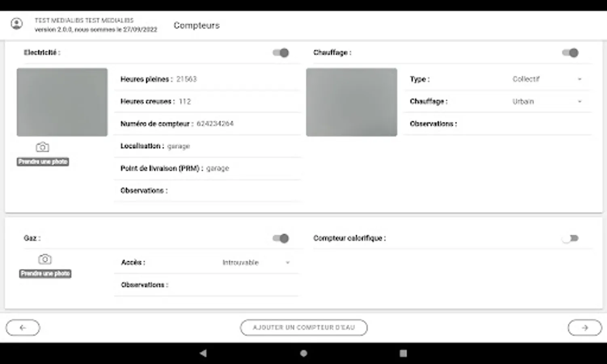
Task: Open the Chauffage dropdown showing Urbain
Action: click(548, 102)
